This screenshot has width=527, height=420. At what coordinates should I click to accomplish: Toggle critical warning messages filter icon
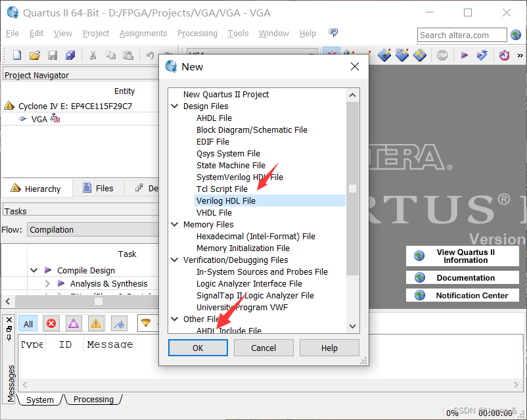74,323
